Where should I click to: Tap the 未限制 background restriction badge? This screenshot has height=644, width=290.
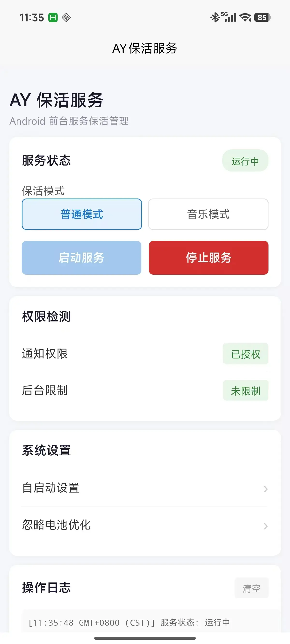pos(246,391)
